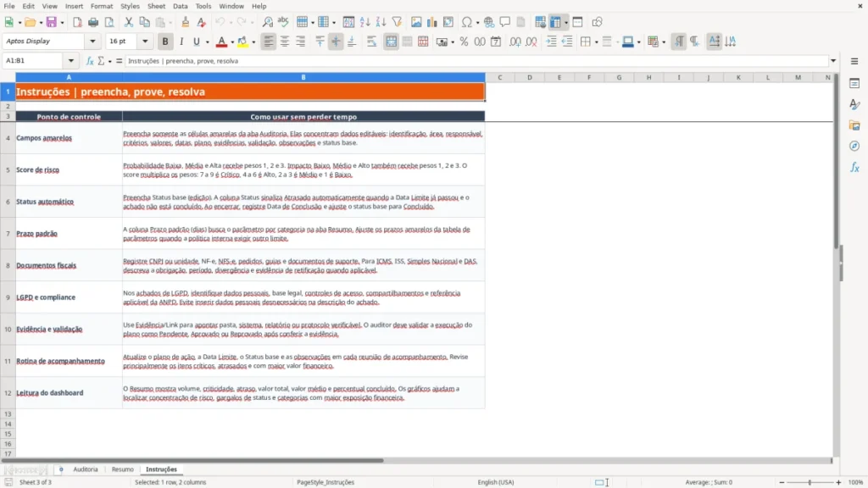Screen dimensions: 868x488
Task: Select column B header
Action: [x=303, y=77]
